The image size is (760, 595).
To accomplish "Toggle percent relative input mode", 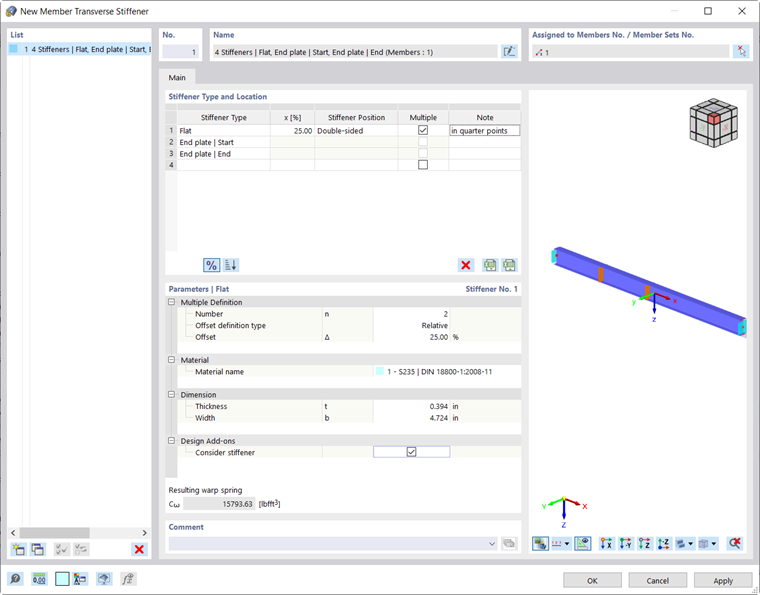I will 211,265.
